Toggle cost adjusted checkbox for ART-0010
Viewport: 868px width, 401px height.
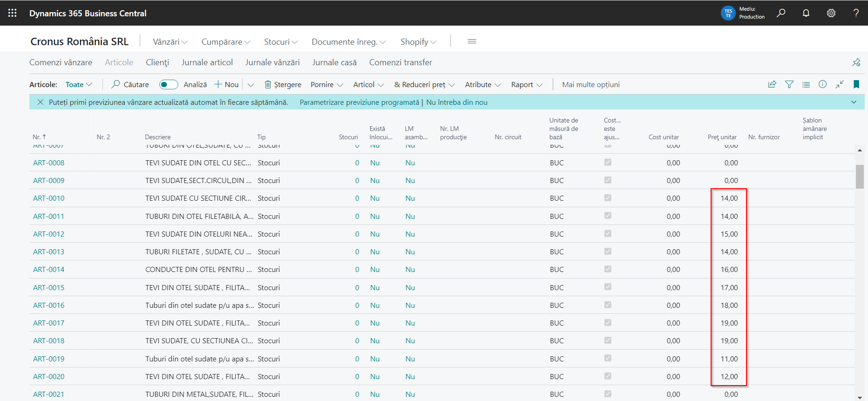[x=608, y=197]
